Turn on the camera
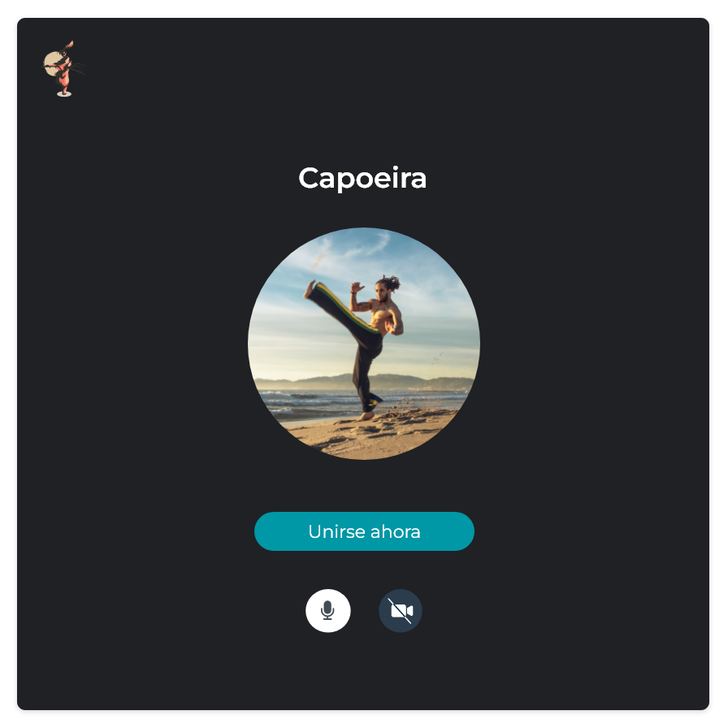This screenshot has height=728, width=728. [401, 610]
